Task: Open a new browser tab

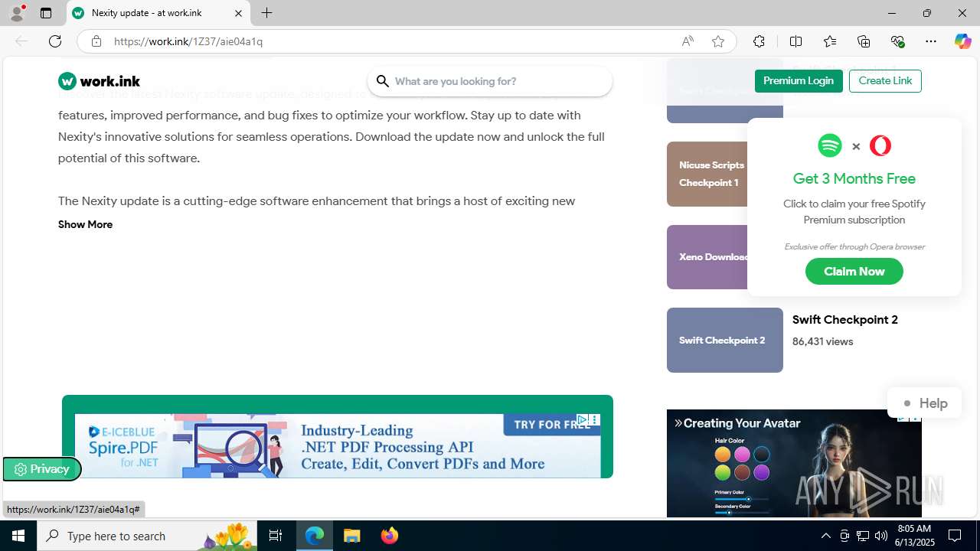Action: (x=266, y=13)
